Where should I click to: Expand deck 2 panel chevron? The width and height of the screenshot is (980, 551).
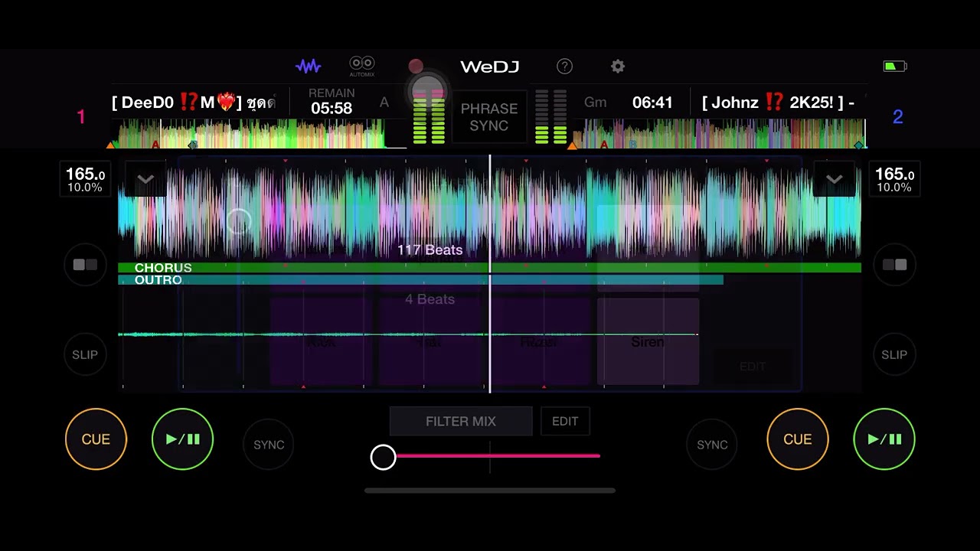coord(835,179)
